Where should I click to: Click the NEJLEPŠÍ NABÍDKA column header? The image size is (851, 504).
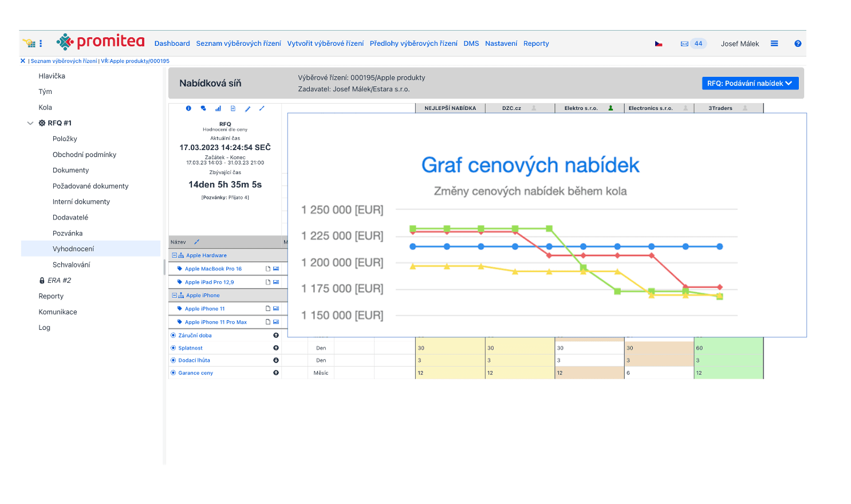(450, 108)
